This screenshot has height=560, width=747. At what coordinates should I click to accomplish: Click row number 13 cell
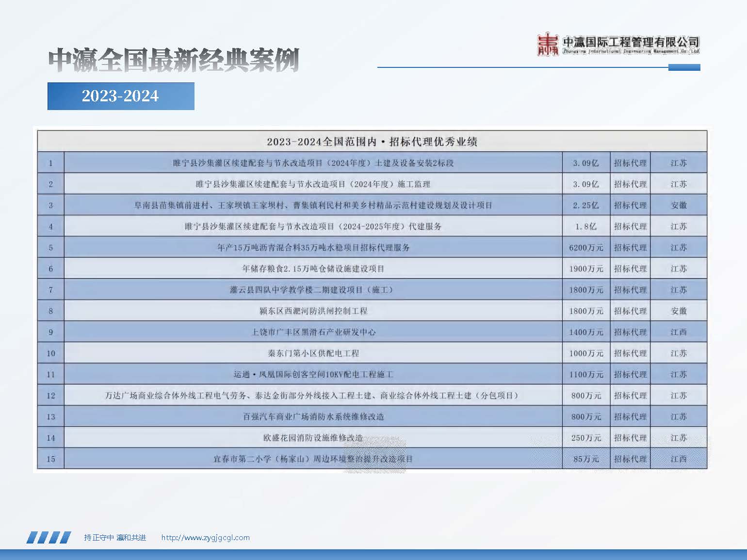[x=51, y=416]
